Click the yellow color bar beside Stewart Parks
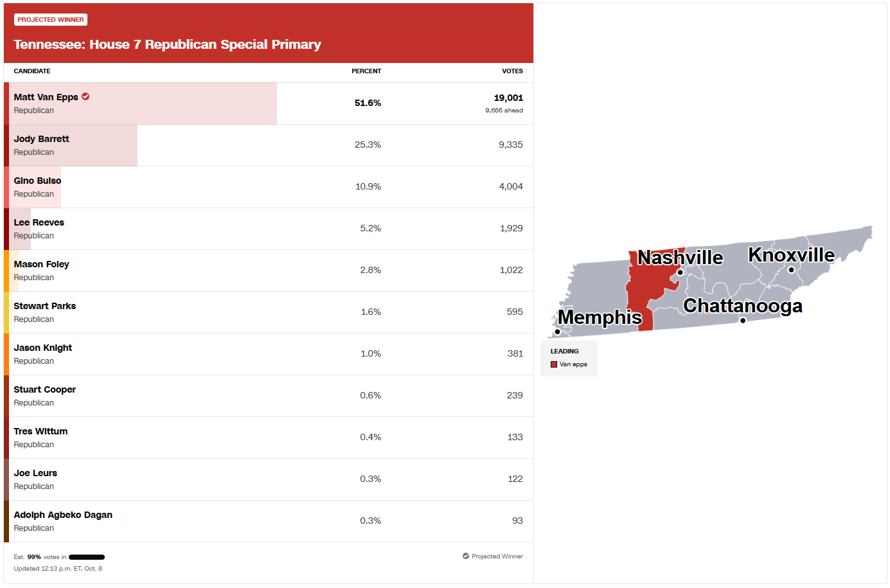 tap(6, 312)
